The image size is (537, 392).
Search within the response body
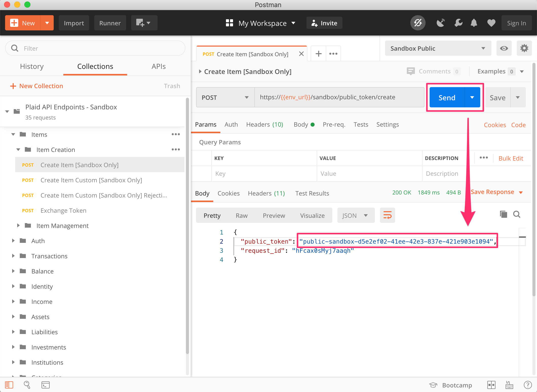(516, 214)
